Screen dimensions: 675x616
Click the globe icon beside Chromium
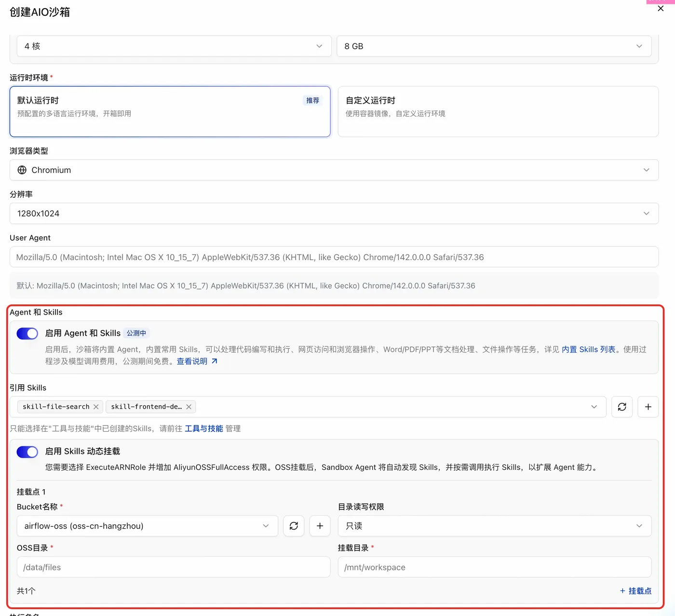click(x=22, y=170)
